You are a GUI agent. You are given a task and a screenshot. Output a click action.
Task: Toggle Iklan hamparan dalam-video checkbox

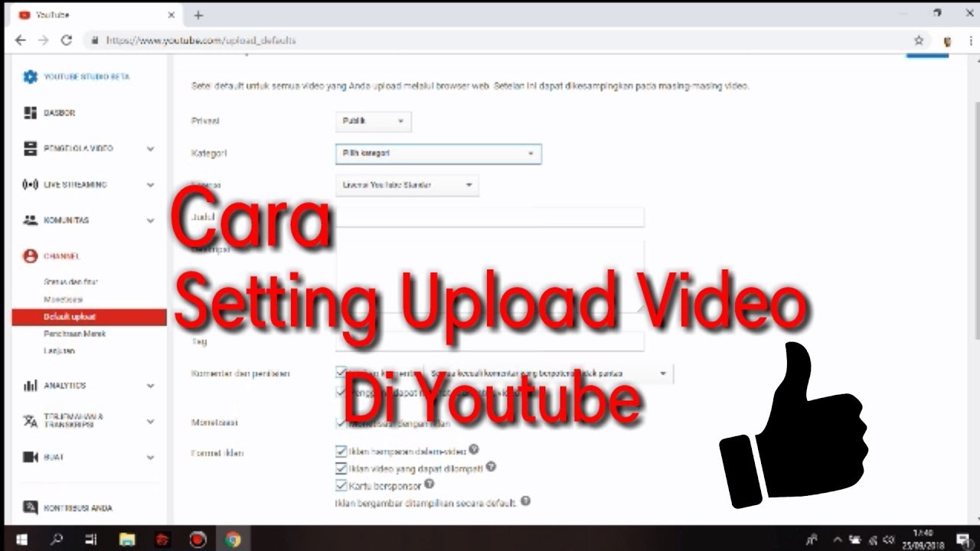(x=341, y=451)
